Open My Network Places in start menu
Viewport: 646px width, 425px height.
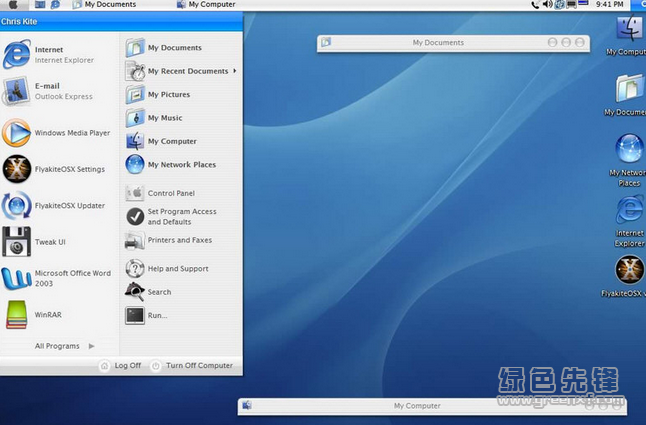tap(171, 164)
